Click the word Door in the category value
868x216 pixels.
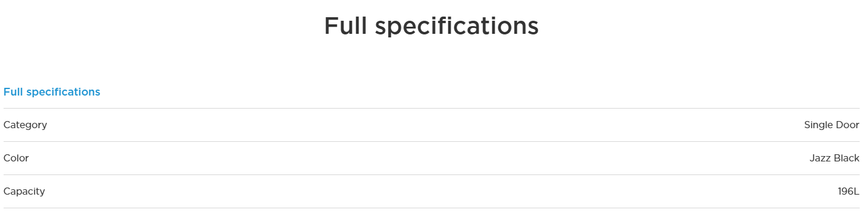coord(847,125)
